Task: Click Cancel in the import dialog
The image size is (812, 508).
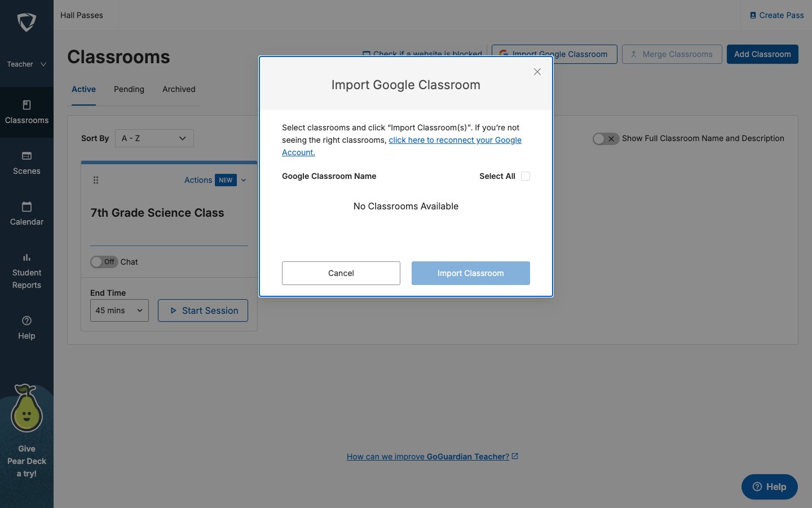Action: pyautogui.click(x=341, y=273)
